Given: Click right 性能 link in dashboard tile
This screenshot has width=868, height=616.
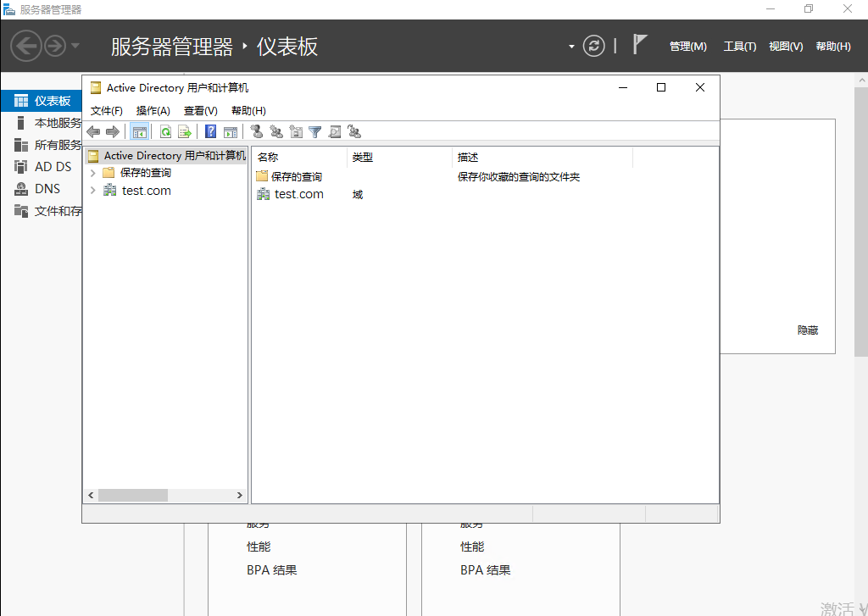Looking at the screenshot, I should pos(472,547).
